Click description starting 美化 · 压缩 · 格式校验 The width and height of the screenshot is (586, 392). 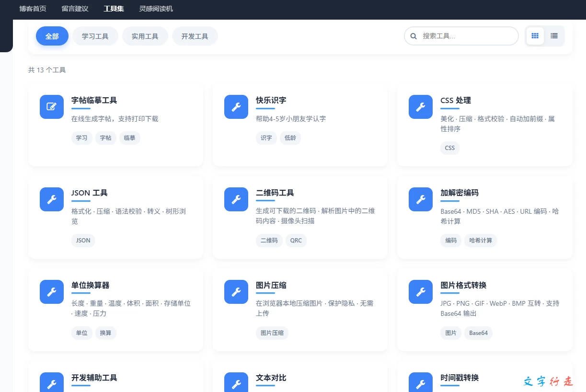pyautogui.click(x=498, y=124)
